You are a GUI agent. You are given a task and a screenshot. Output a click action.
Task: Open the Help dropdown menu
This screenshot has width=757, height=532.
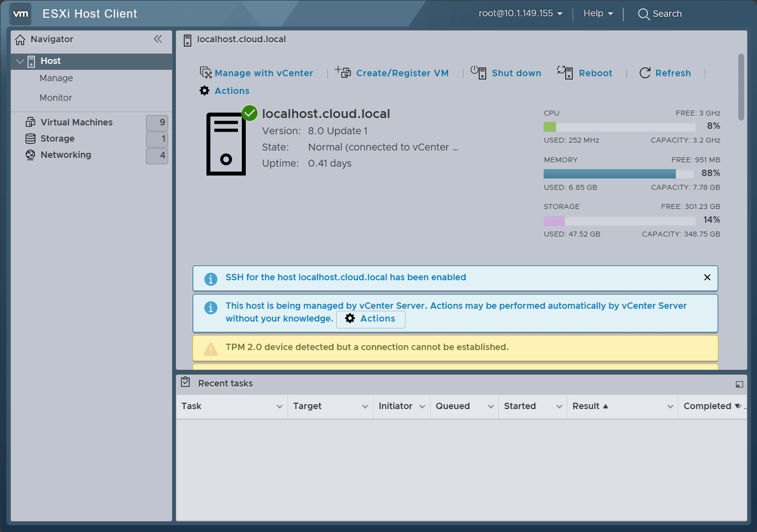click(598, 14)
